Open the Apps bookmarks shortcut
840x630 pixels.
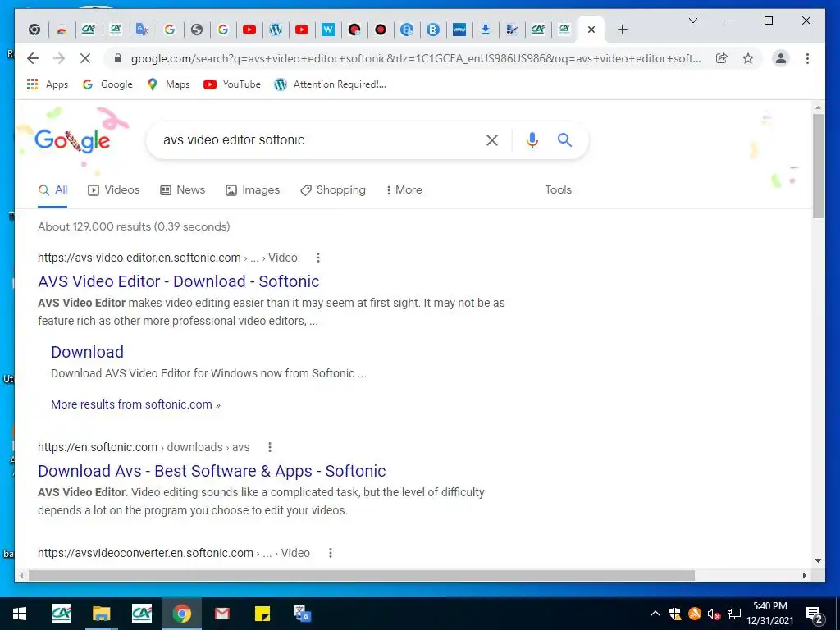(x=47, y=84)
